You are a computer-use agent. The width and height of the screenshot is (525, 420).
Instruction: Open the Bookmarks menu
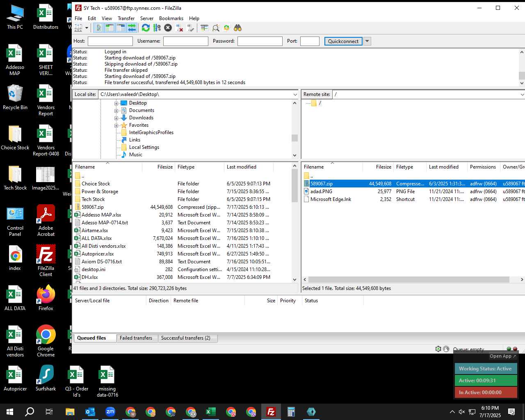(171, 18)
